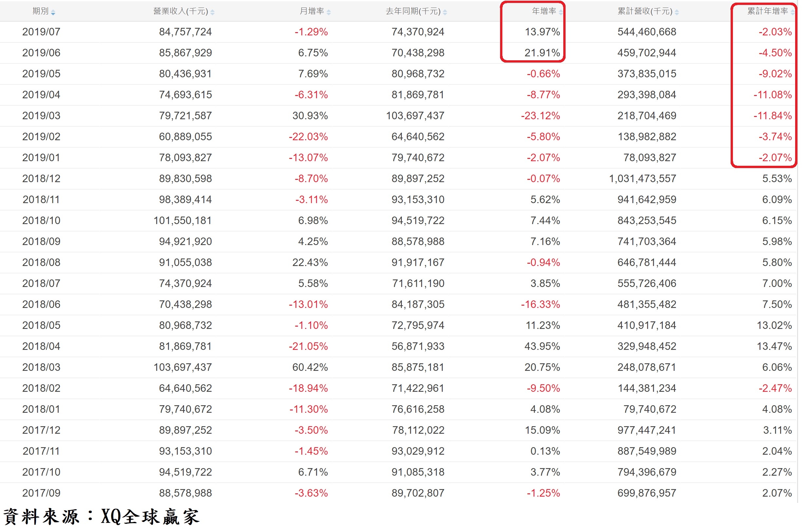Click the 年增率 column header label
803x532 pixels.
pyautogui.click(x=545, y=11)
